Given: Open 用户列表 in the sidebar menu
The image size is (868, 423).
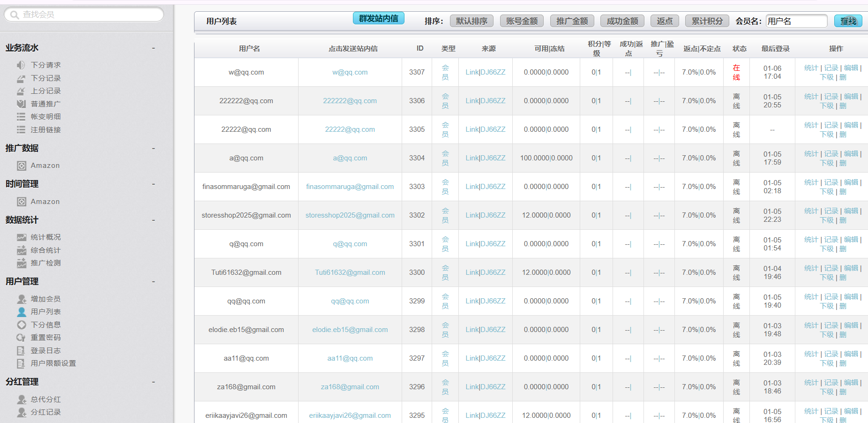Looking at the screenshot, I should [45, 312].
